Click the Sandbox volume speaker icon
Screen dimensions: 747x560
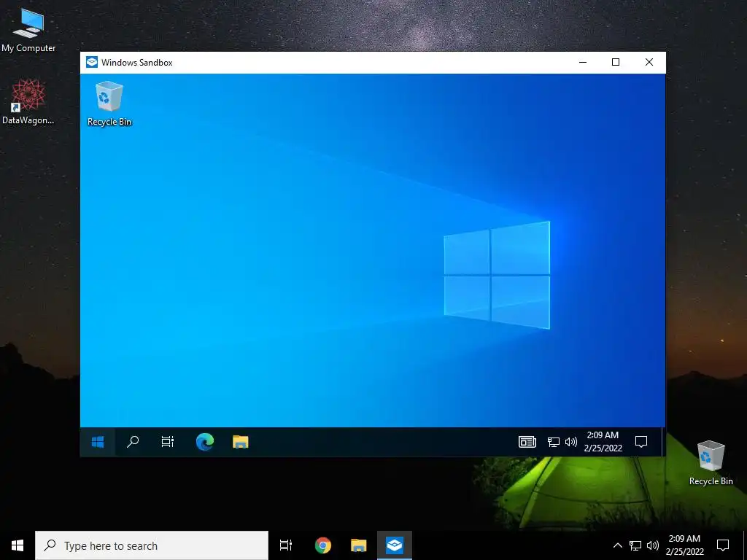pyautogui.click(x=570, y=442)
